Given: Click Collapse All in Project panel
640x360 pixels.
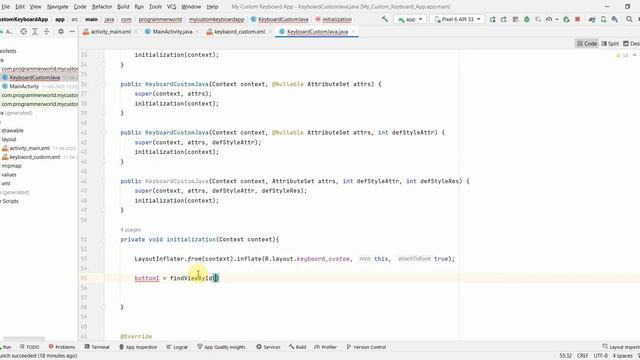Looking at the screenshot, I should coord(47,31).
